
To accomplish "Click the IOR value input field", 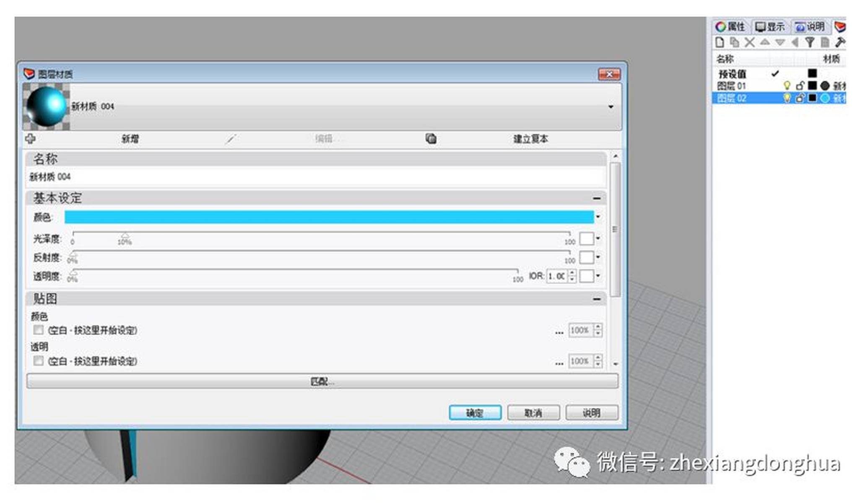I will pos(557,276).
